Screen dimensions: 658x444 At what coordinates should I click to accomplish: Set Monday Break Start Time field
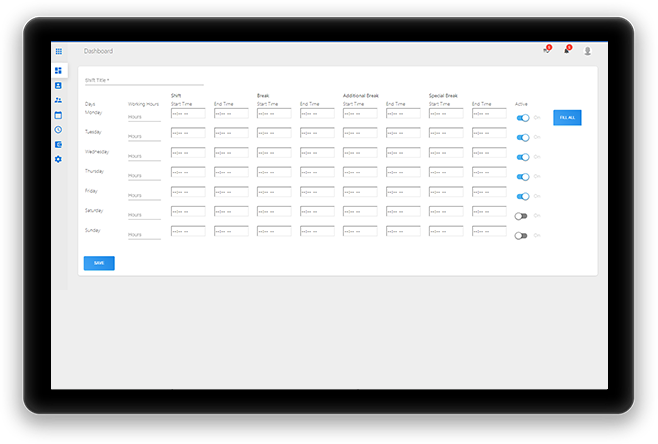click(274, 113)
